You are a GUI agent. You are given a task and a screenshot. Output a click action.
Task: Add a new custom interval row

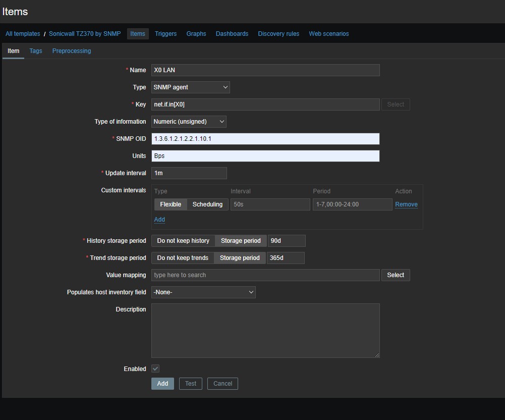click(159, 220)
